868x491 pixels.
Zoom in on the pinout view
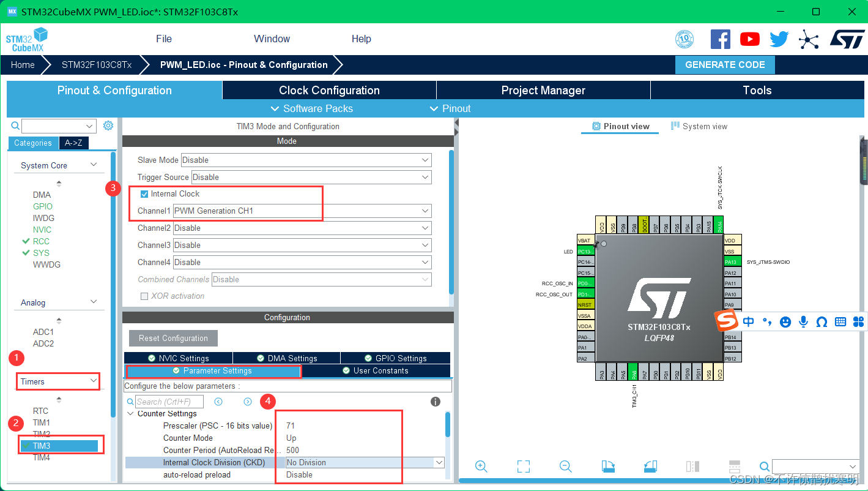pyautogui.click(x=481, y=467)
